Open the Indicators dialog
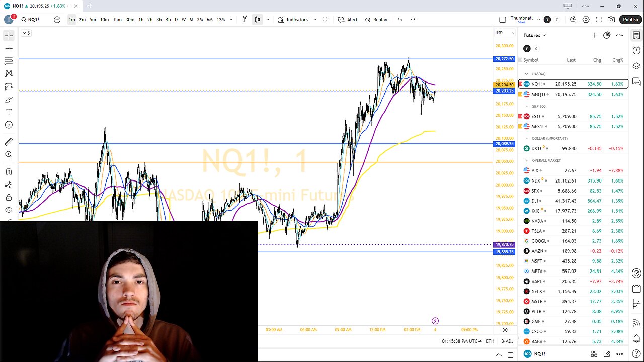This screenshot has height=362, width=644. click(293, 20)
